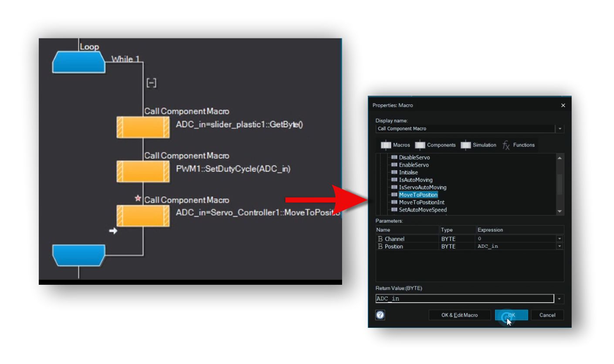This screenshot has width=614, height=364.
Task: Select MoveToPositionInt in the macro list
Action: coord(422,202)
